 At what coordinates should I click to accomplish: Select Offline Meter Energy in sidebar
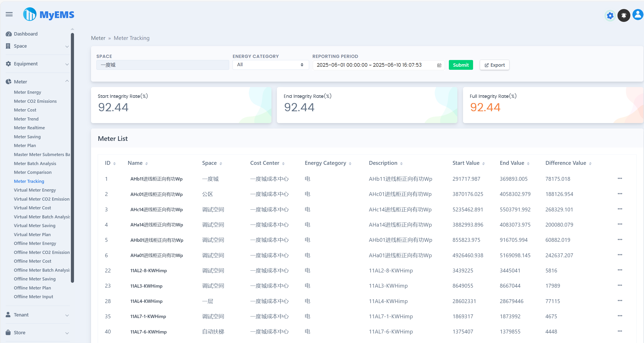pos(35,243)
